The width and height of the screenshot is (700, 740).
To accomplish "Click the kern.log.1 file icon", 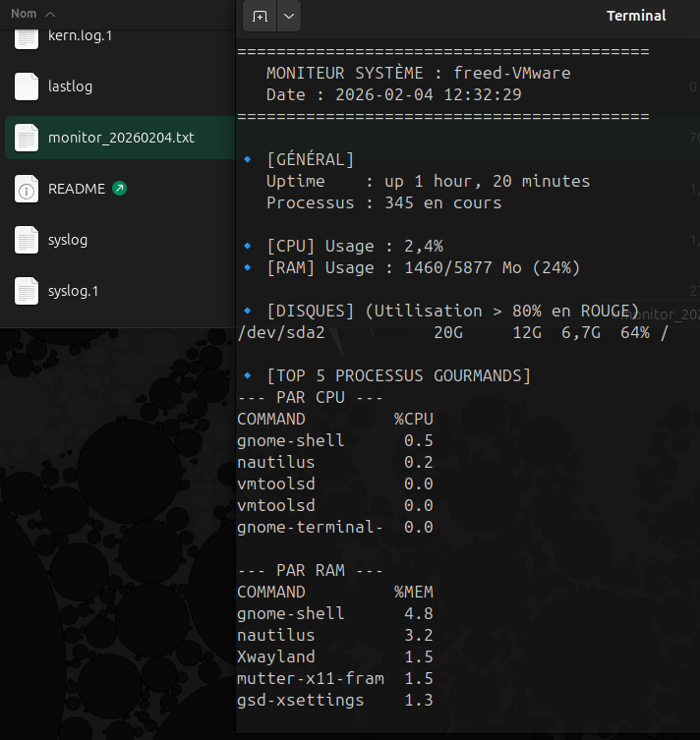I will pyautogui.click(x=27, y=36).
